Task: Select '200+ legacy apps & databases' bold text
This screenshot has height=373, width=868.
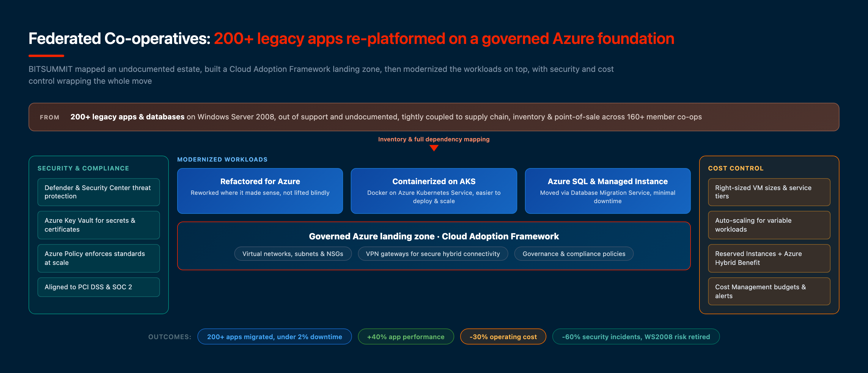Action: click(x=127, y=117)
